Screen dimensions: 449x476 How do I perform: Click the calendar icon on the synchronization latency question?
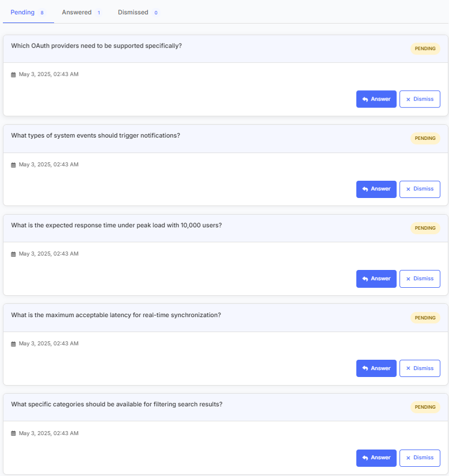[13, 344]
